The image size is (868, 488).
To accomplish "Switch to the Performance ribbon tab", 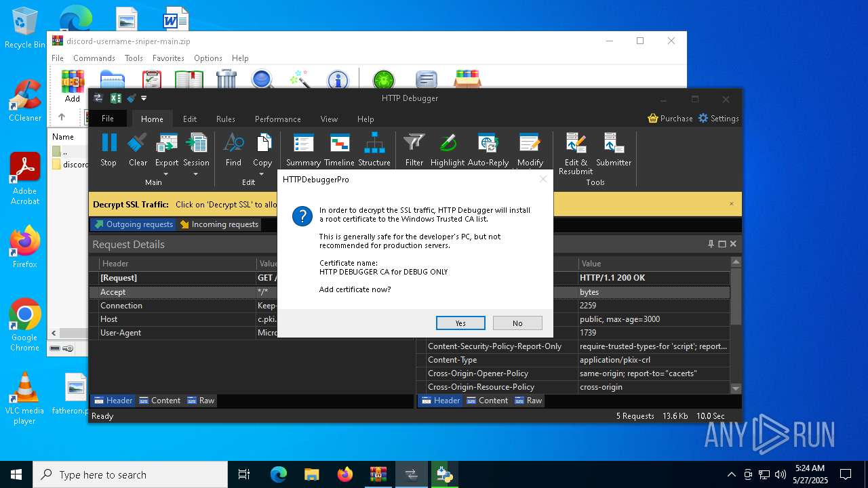I will (278, 119).
